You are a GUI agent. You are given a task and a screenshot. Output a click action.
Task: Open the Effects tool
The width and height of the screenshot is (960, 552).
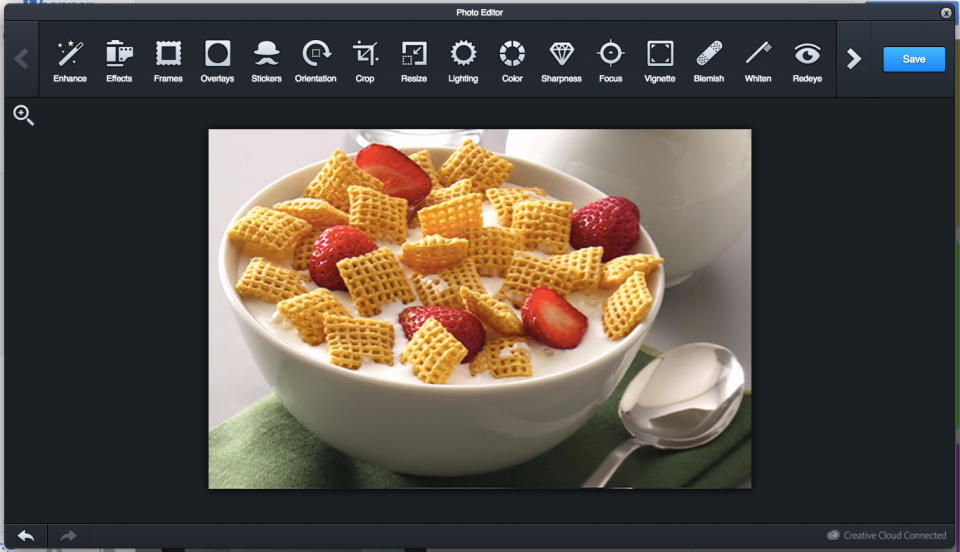click(x=119, y=61)
